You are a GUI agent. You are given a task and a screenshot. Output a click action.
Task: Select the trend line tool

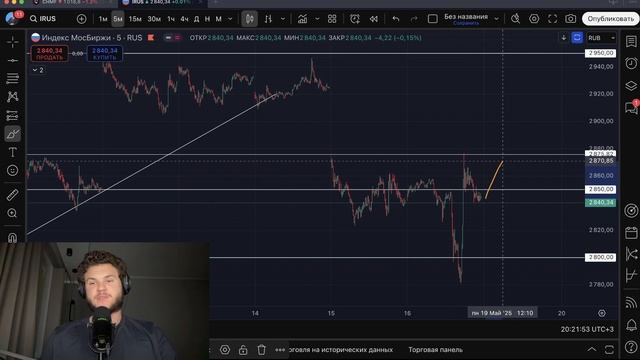click(x=13, y=60)
